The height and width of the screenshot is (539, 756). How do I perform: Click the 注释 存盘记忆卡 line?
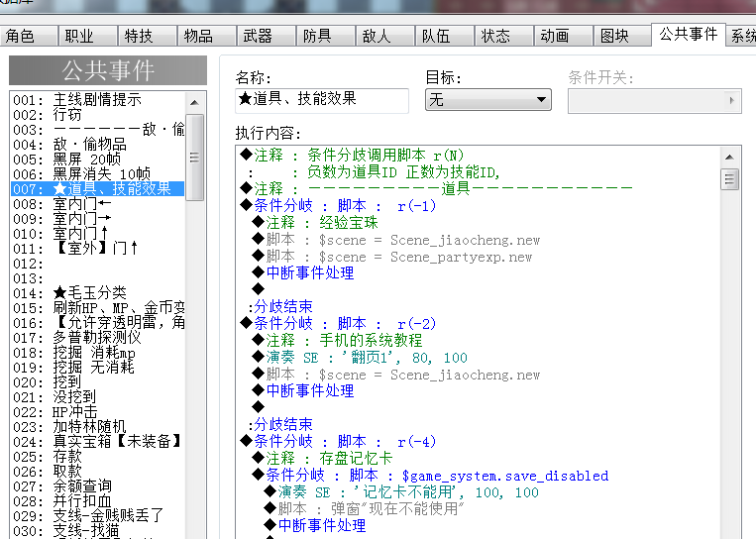[x=322, y=459]
